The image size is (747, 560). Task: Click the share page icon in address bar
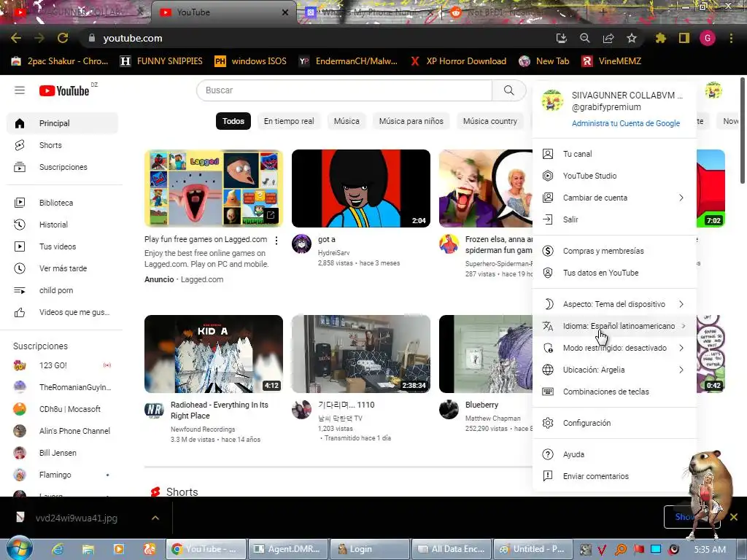pos(608,38)
